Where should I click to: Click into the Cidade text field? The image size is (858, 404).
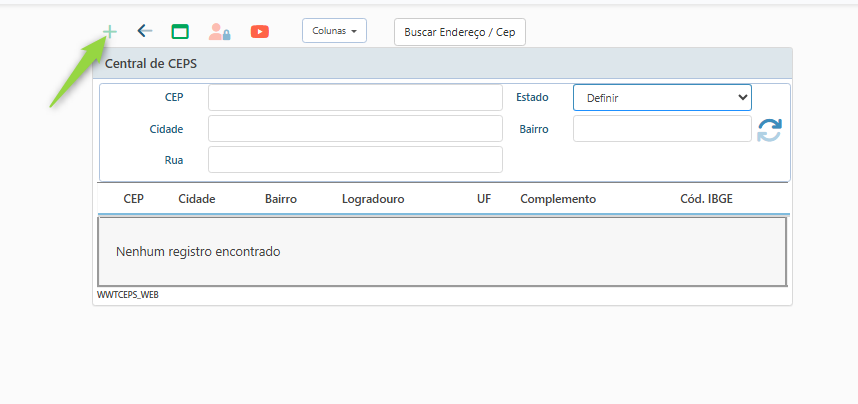pos(355,129)
